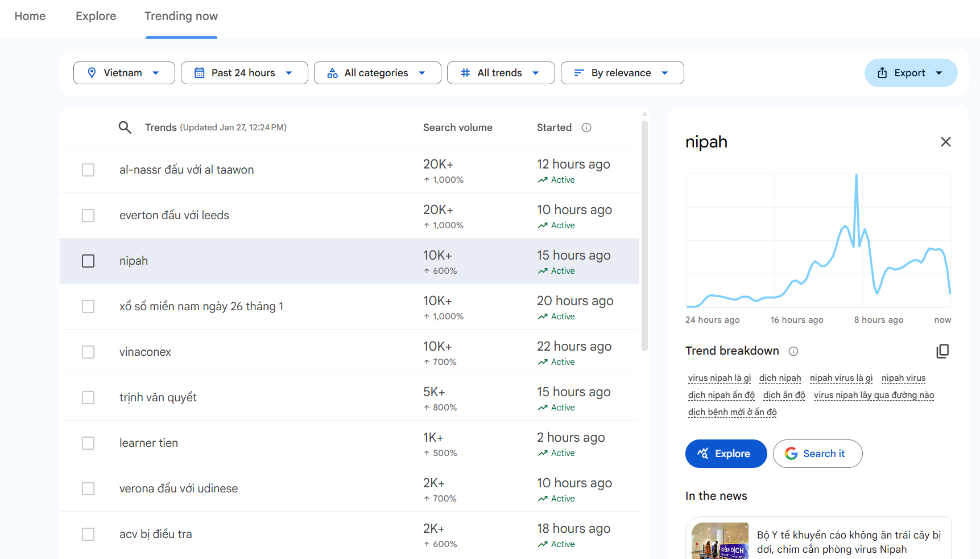Click the Search it Google button
Screen dimensions: 980x559
[x=817, y=454]
